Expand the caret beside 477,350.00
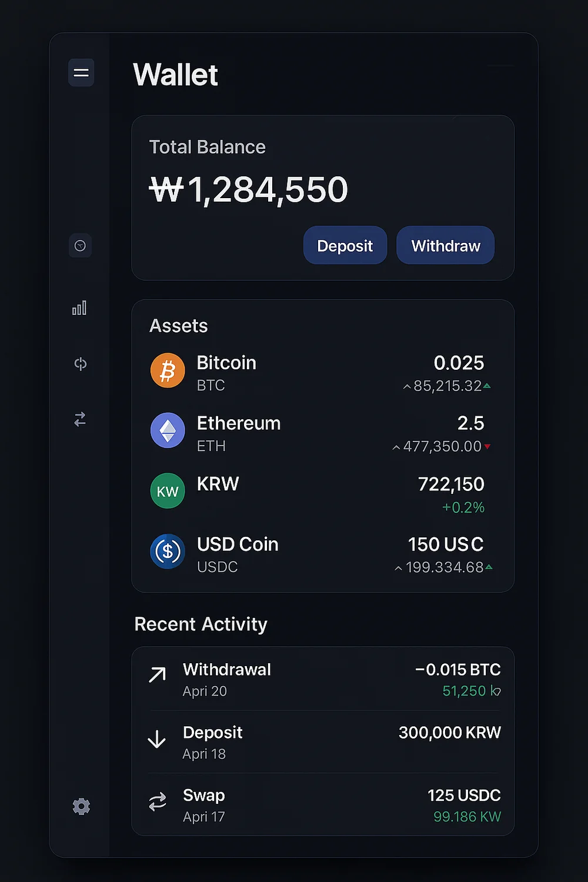The width and height of the screenshot is (588, 882). pos(396,447)
